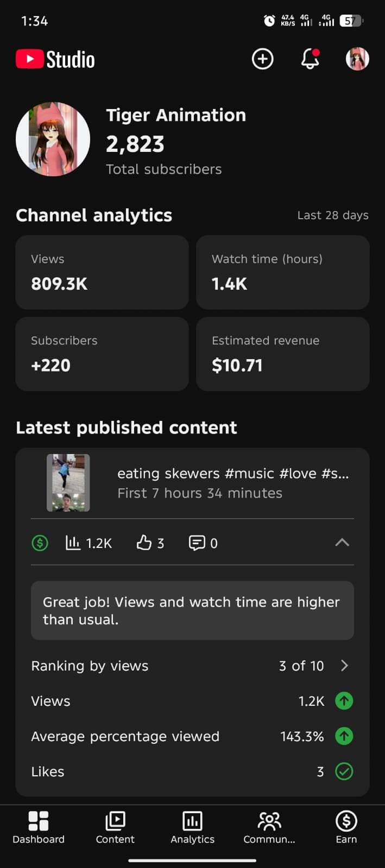Open the Subscribers +220 card

pyautogui.click(x=102, y=354)
